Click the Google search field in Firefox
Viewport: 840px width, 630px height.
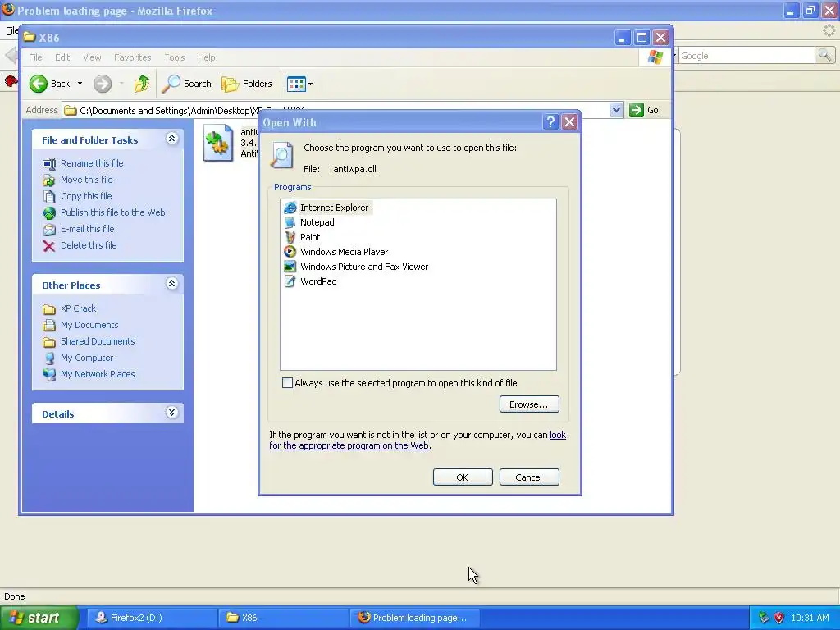click(746, 55)
